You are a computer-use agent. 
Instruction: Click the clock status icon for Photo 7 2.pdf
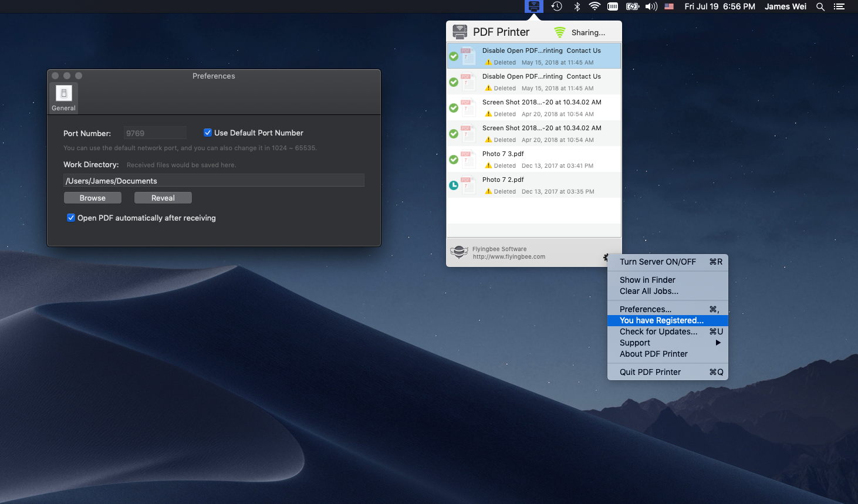tap(454, 185)
